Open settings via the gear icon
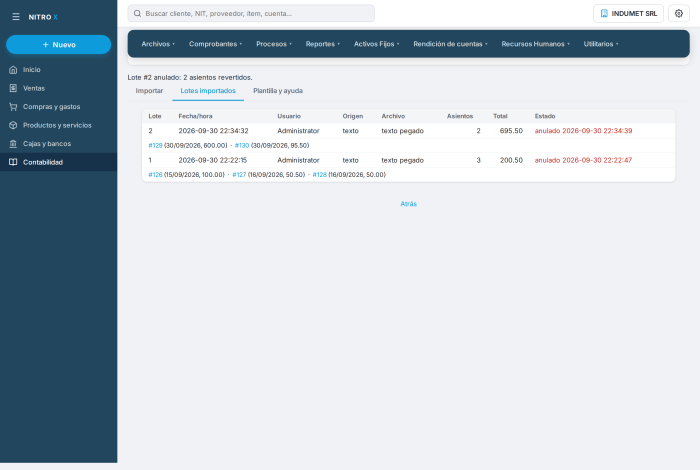Screen dimensions: 700x470 (679, 13)
